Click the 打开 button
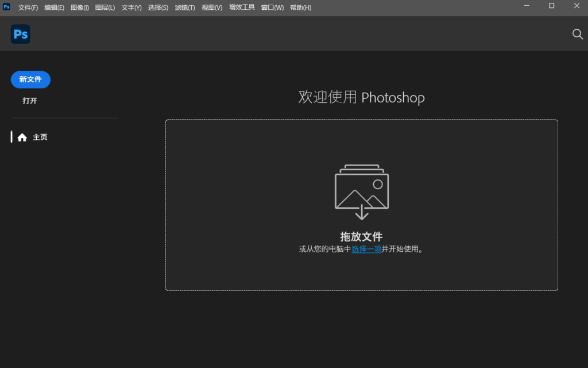 pyautogui.click(x=30, y=101)
